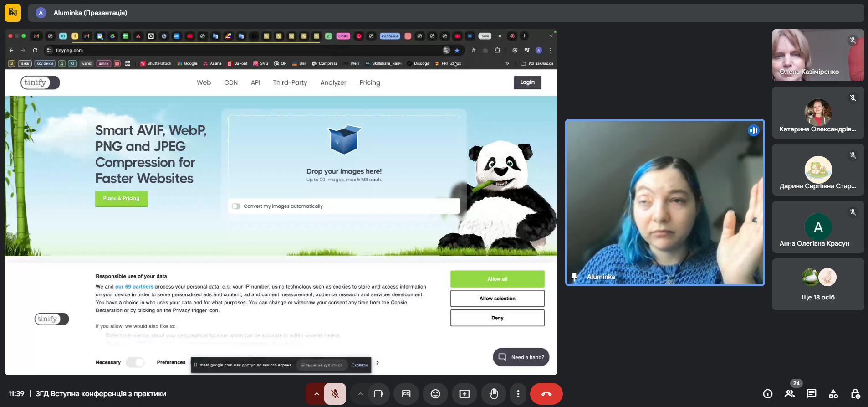The height and width of the screenshot is (407, 868).
Task: Open a new browser tab with plus
Action: click(x=524, y=36)
